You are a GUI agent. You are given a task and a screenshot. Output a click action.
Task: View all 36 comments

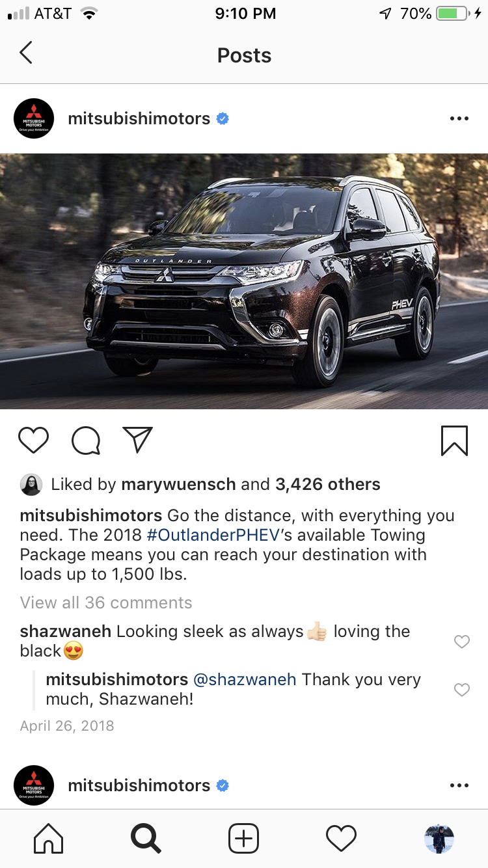pos(106,603)
